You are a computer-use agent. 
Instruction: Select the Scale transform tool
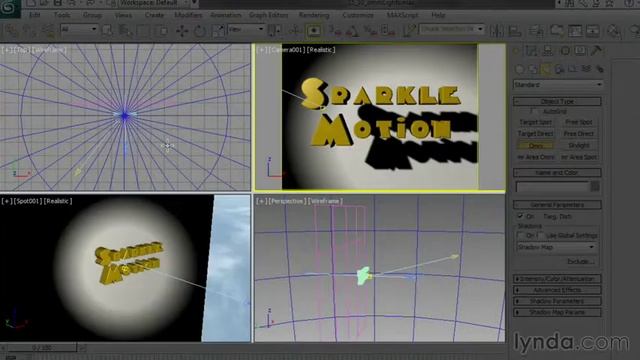218,31
